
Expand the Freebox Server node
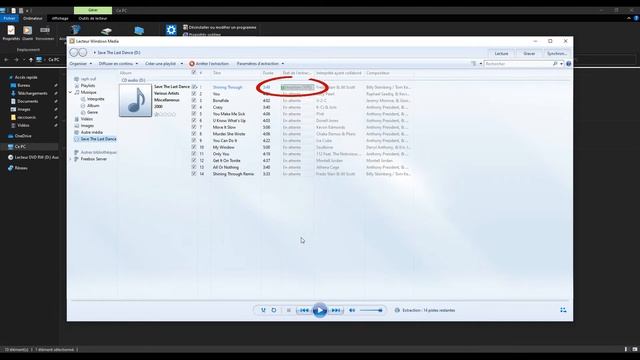(71, 159)
